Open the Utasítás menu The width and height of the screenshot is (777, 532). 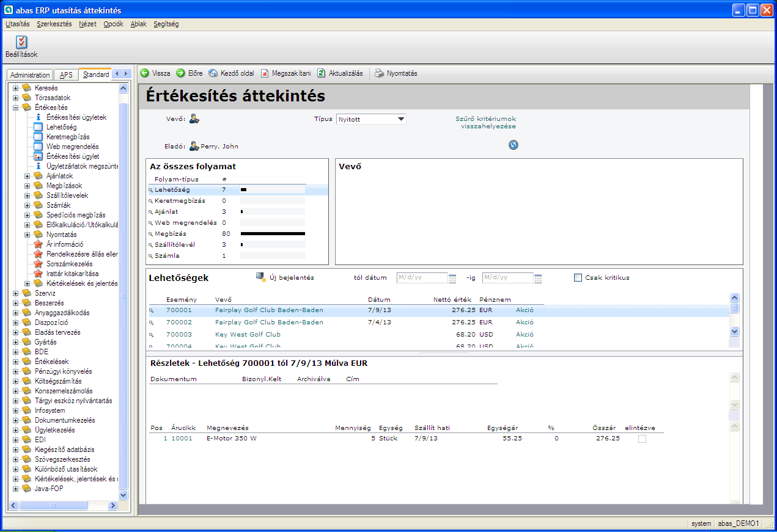[17, 24]
